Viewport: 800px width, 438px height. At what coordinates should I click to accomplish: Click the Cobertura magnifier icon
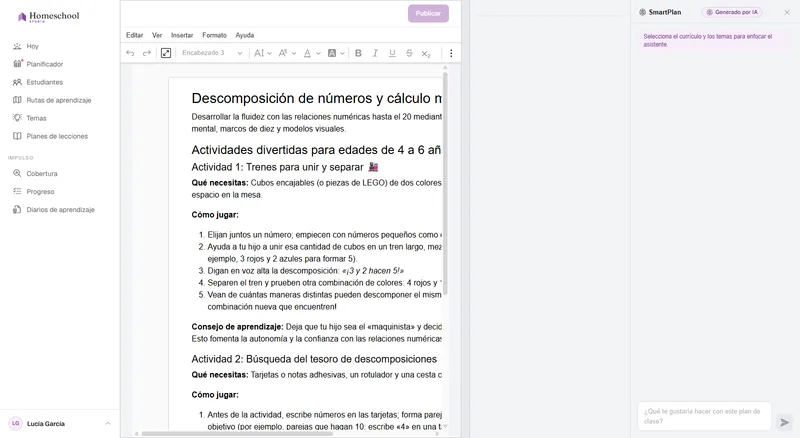[x=17, y=174]
